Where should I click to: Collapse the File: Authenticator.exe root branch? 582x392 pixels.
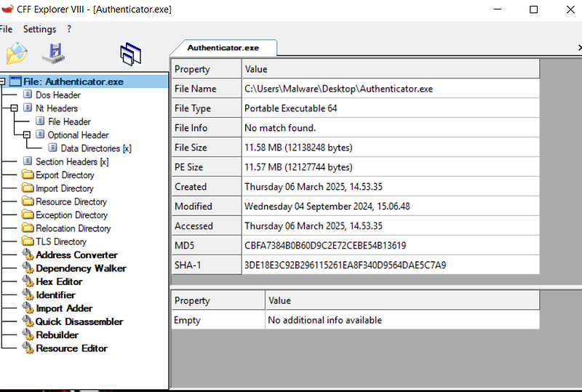click(x=2, y=81)
